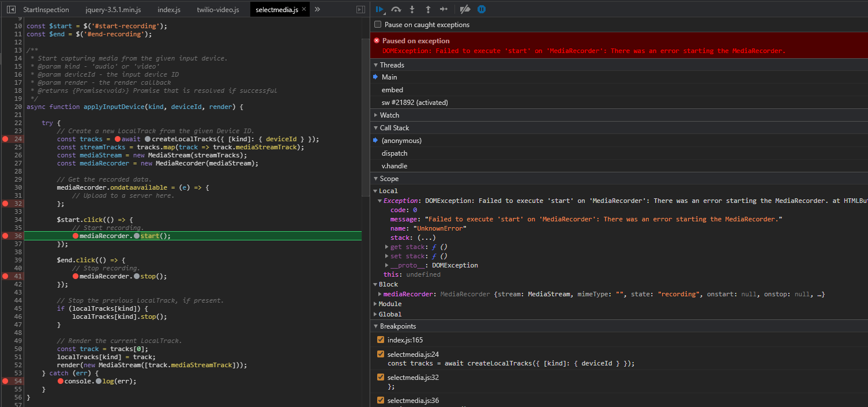This screenshot has width=868, height=407.
Task: Toggle the blue pause on exceptions icon
Action: pos(481,9)
